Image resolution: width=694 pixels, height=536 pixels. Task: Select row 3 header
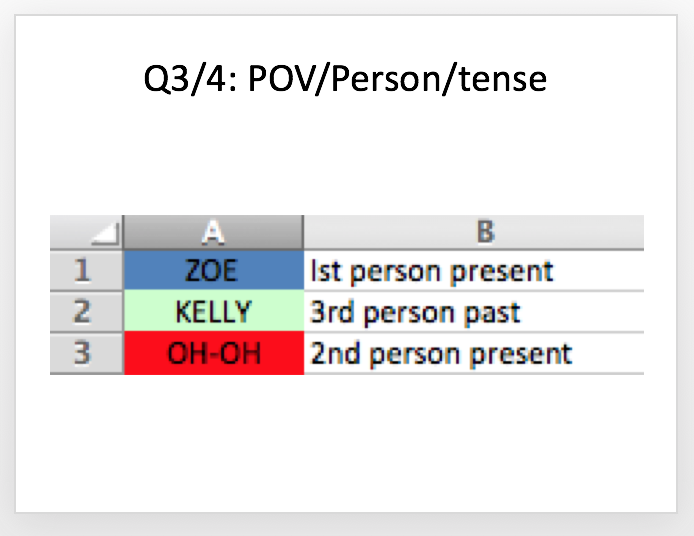[86, 353]
